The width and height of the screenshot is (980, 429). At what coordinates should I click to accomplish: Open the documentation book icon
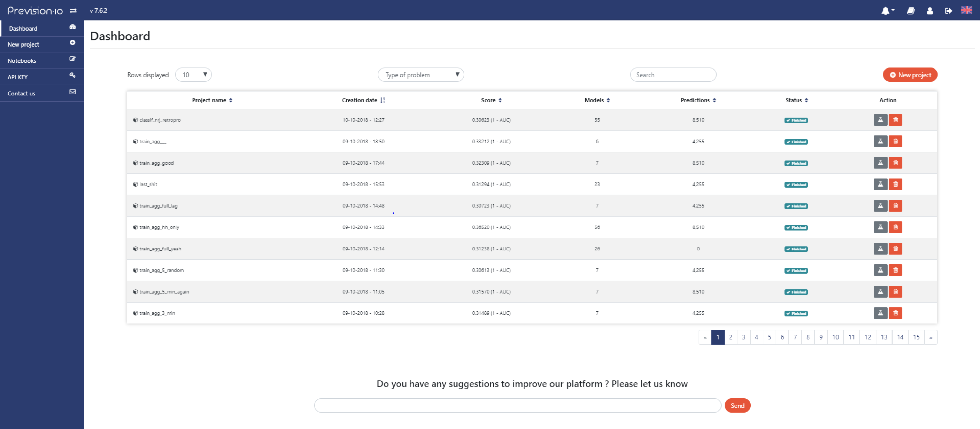coord(911,11)
